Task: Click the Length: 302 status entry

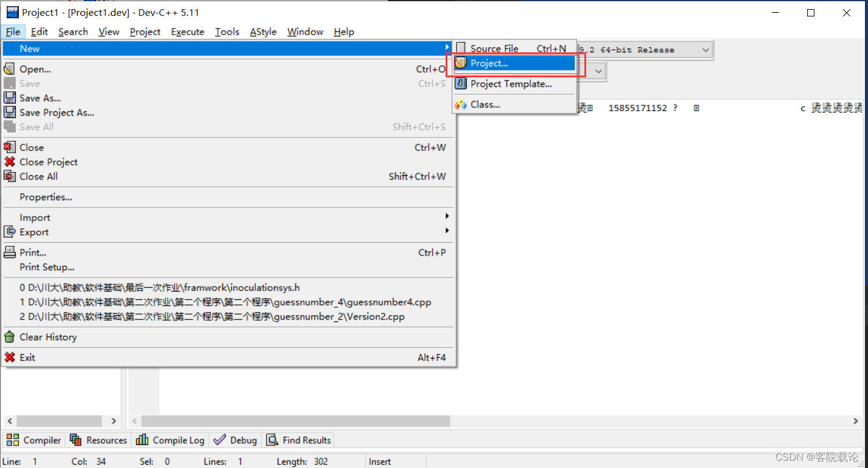Action: pyautogui.click(x=303, y=461)
